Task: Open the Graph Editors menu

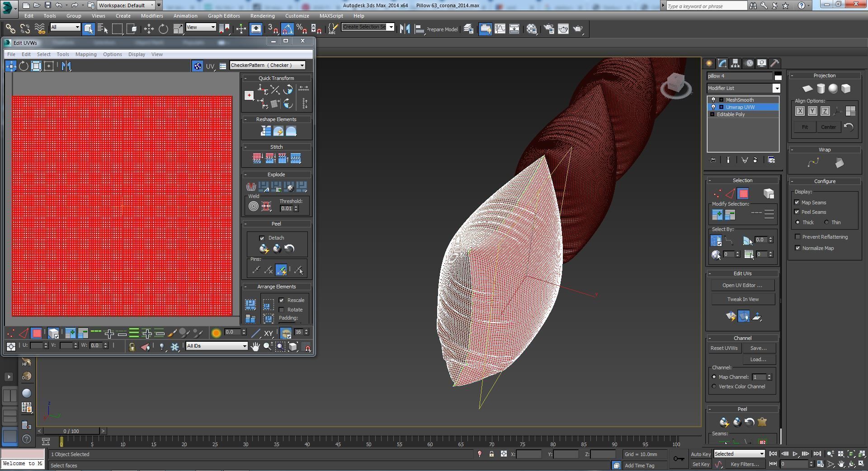Action: 224,16
